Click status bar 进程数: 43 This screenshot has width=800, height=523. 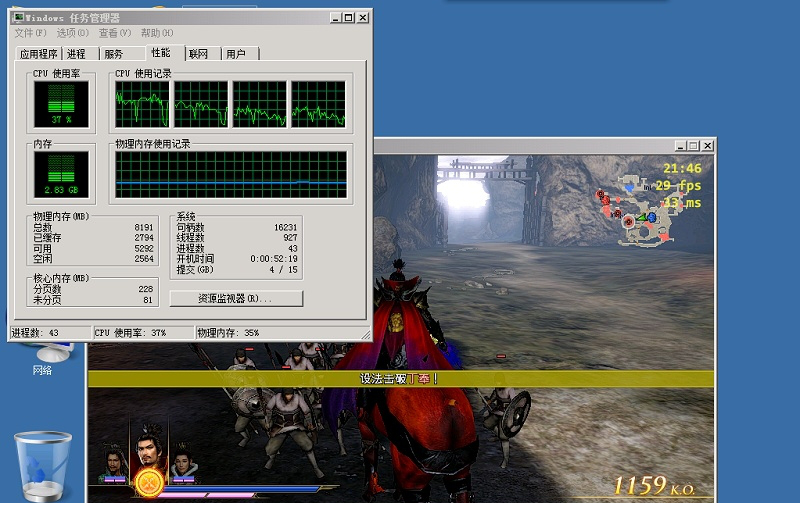[x=51, y=333]
